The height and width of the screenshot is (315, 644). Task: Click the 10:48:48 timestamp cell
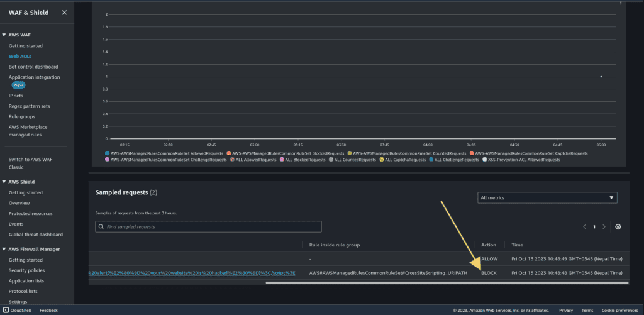click(x=567, y=273)
